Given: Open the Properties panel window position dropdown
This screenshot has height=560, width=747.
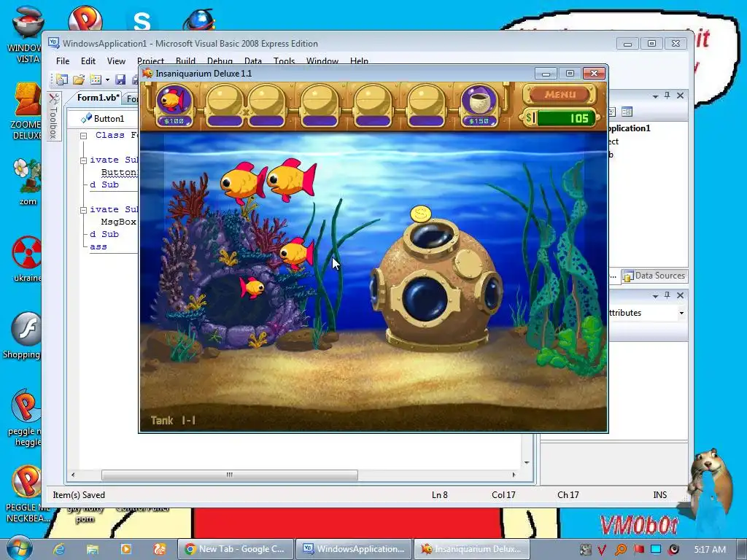Looking at the screenshot, I should click(655, 296).
